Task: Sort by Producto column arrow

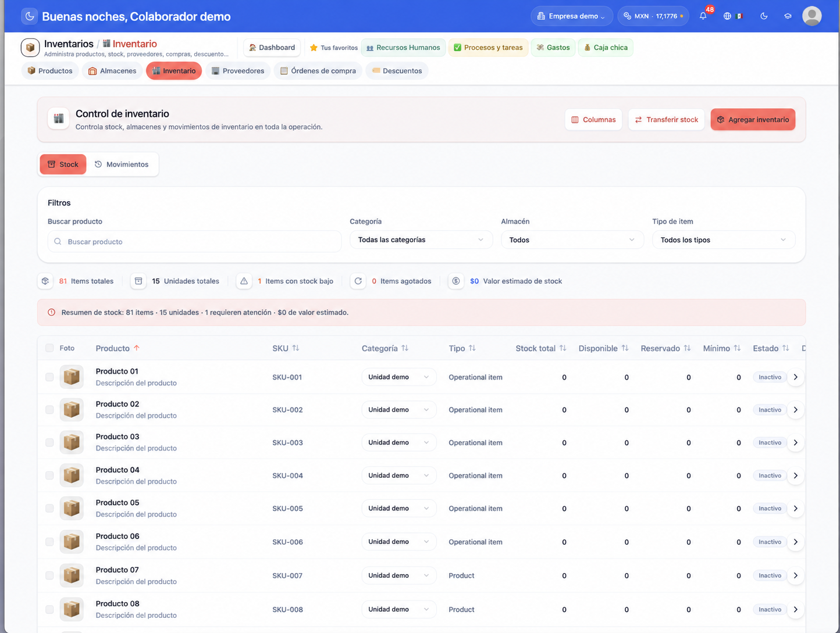Action: pos(137,348)
